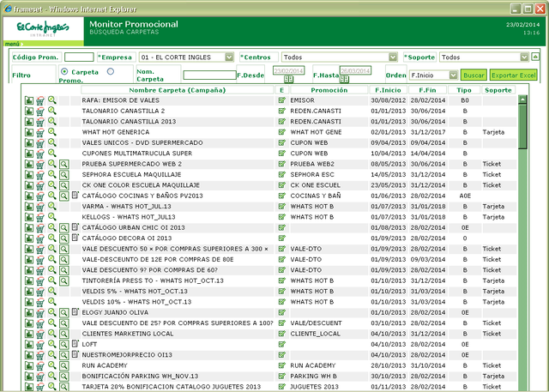The image size is (549, 392).
Task: Click the F.Inicio column header
Action: (388, 90)
